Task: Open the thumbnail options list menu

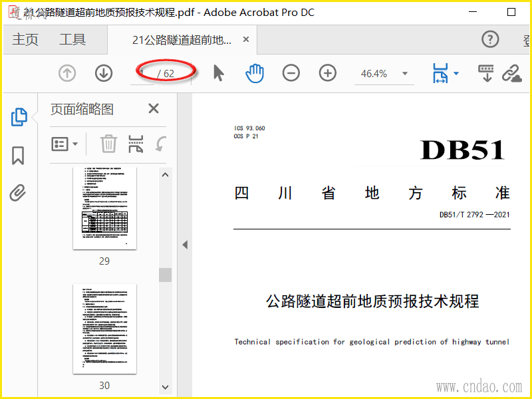Action: 65,144
